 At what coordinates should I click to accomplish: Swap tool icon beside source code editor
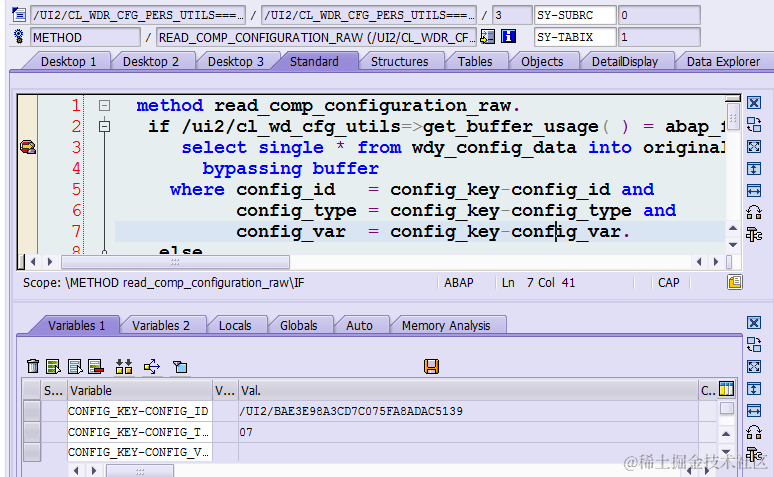pos(754,124)
